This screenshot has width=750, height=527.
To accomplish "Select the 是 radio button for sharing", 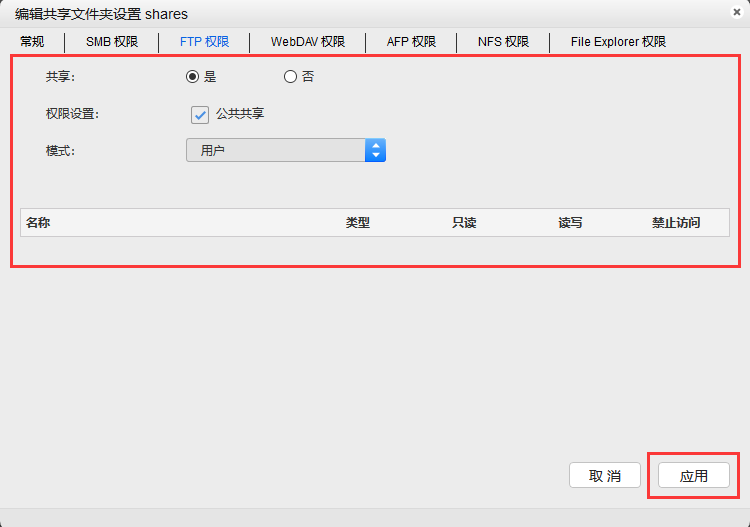I will point(193,76).
